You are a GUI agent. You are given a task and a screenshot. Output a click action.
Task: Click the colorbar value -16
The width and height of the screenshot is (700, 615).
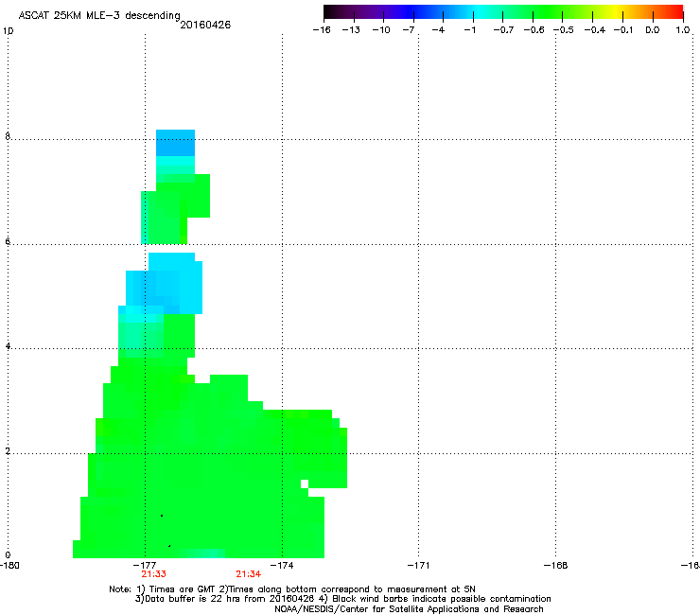click(x=322, y=30)
